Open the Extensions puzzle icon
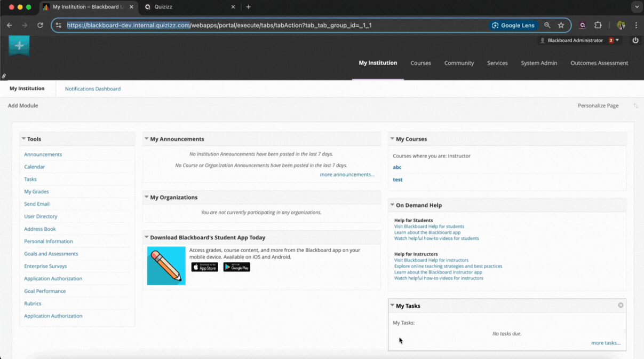The image size is (644, 359). tap(598, 25)
